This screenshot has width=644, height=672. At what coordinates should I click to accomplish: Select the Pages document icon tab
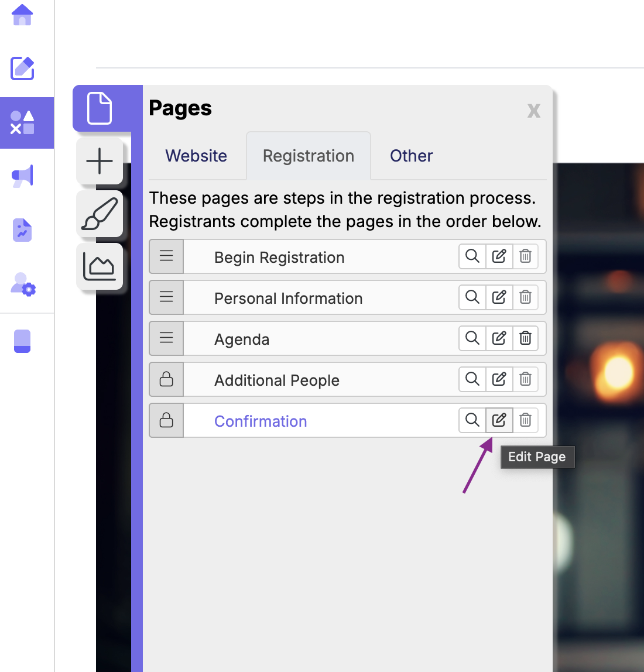point(100,108)
